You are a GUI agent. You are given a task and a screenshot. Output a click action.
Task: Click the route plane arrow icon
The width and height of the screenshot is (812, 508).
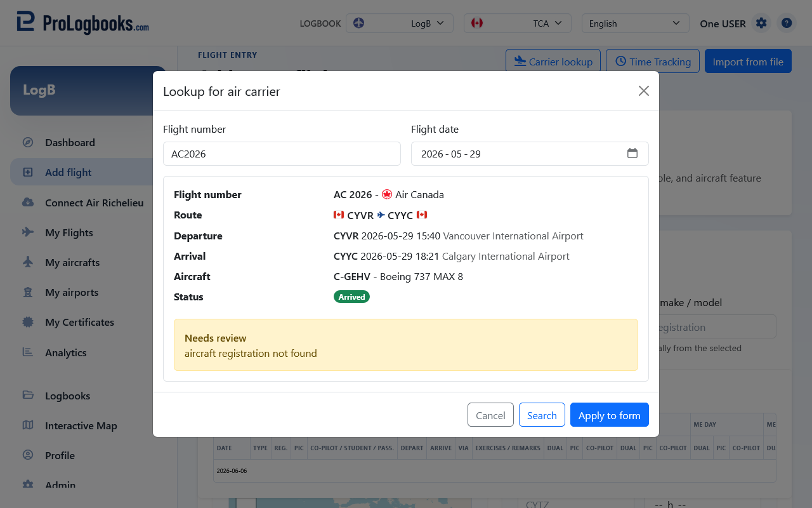click(x=381, y=215)
